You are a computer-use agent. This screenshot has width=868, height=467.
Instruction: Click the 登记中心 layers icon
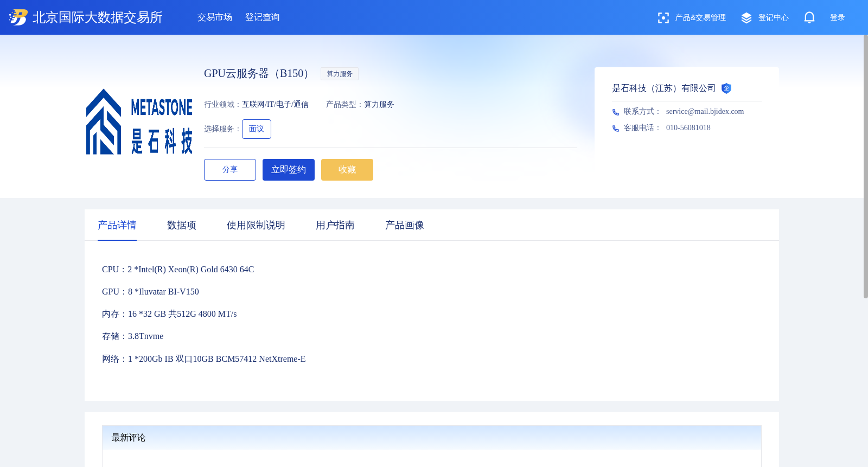[x=746, y=18]
